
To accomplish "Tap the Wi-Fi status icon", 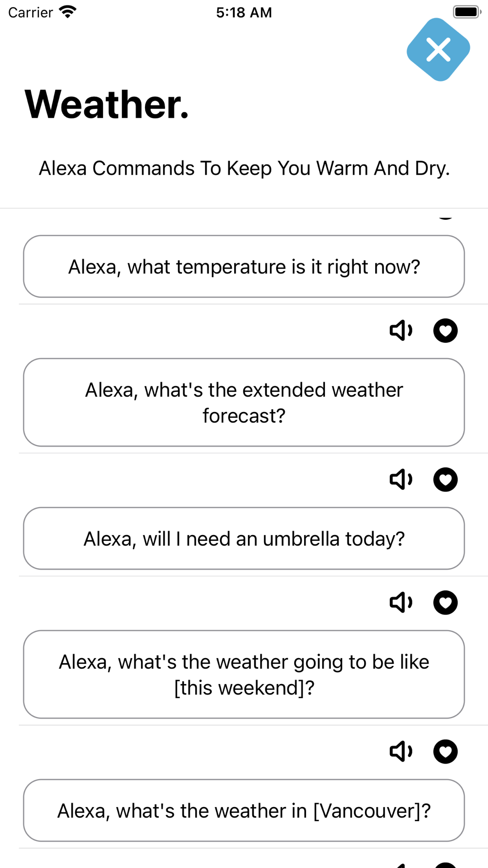I will click(68, 12).
